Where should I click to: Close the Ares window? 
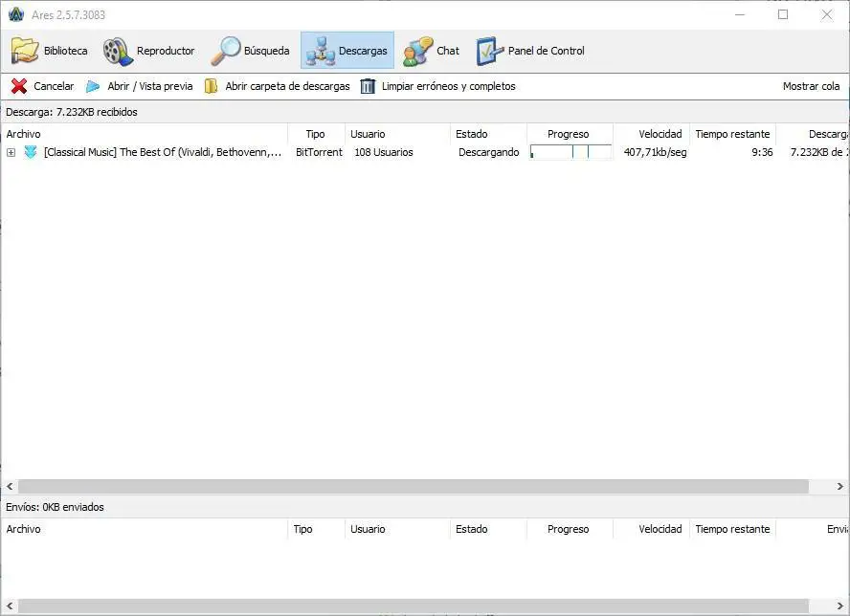click(x=827, y=14)
